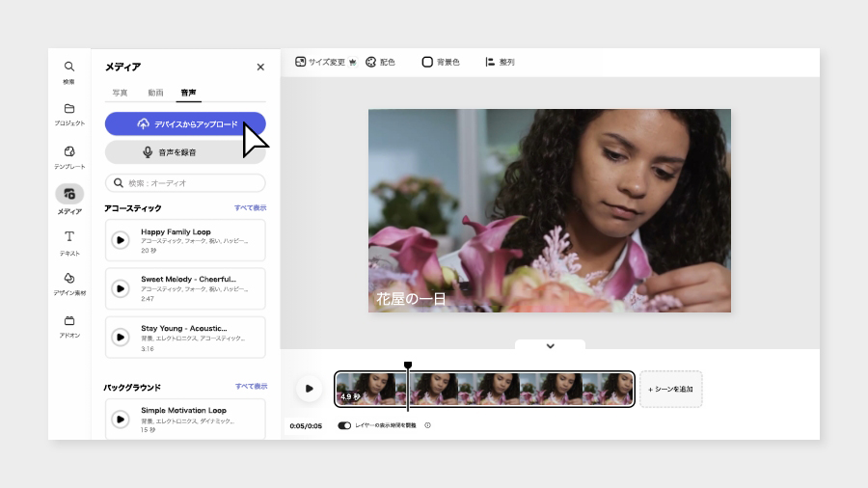This screenshot has height=488, width=868.
Task: Switch to the 写真 tab
Action: [120, 93]
